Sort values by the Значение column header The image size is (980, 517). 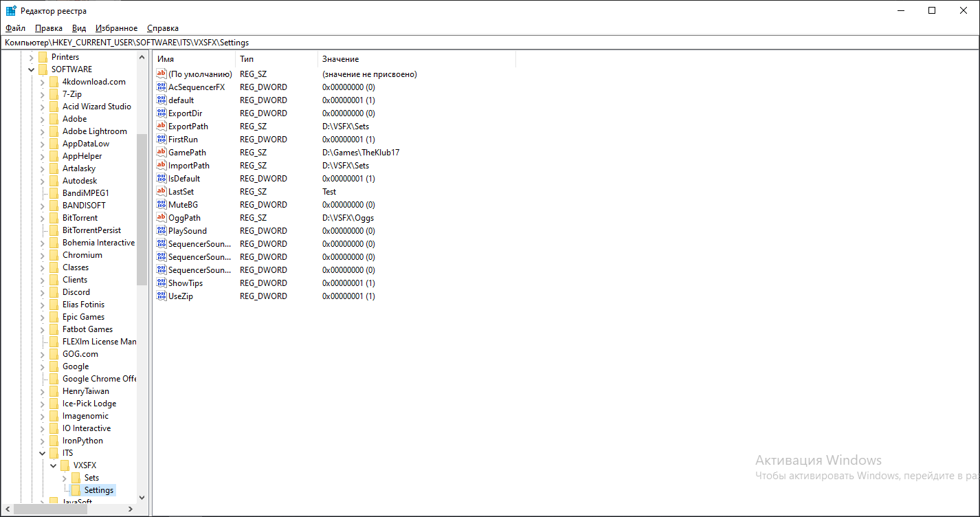(x=416, y=59)
